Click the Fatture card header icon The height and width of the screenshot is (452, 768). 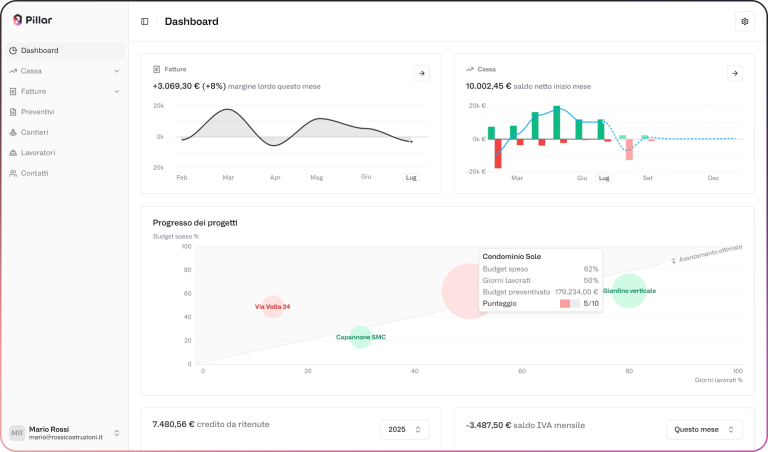157,70
